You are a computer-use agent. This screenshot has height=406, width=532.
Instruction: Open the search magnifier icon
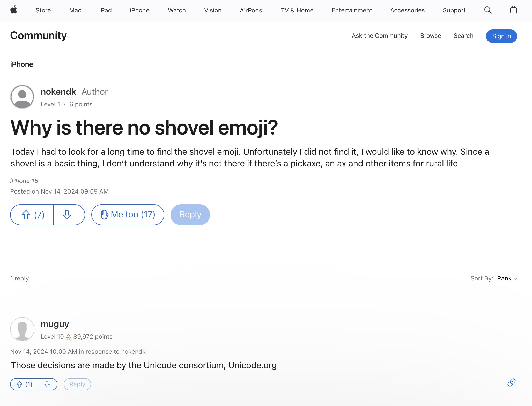pos(488,10)
